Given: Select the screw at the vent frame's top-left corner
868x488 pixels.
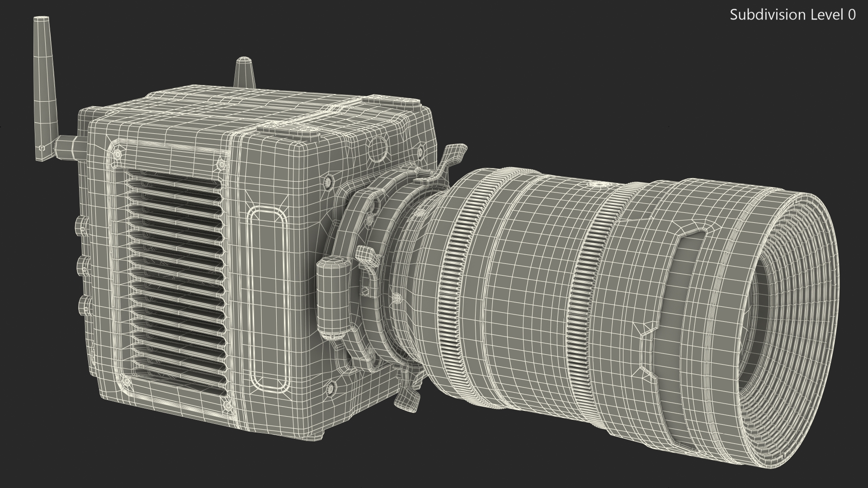Looking at the screenshot, I should tap(118, 154).
